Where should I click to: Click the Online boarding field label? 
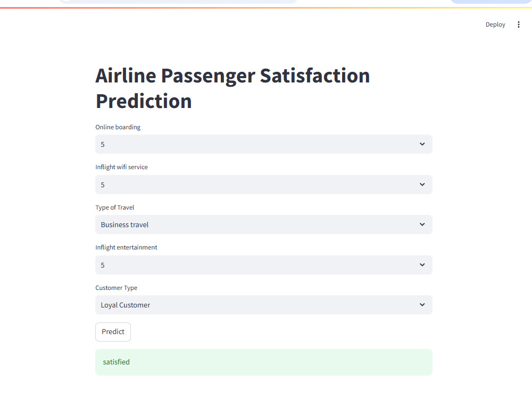[118, 127]
